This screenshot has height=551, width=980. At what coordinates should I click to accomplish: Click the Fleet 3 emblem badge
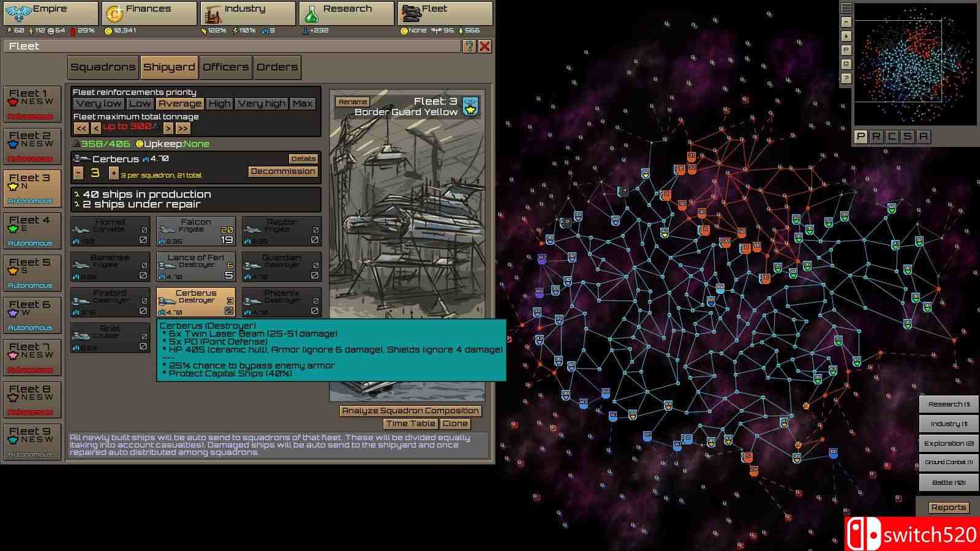click(470, 106)
